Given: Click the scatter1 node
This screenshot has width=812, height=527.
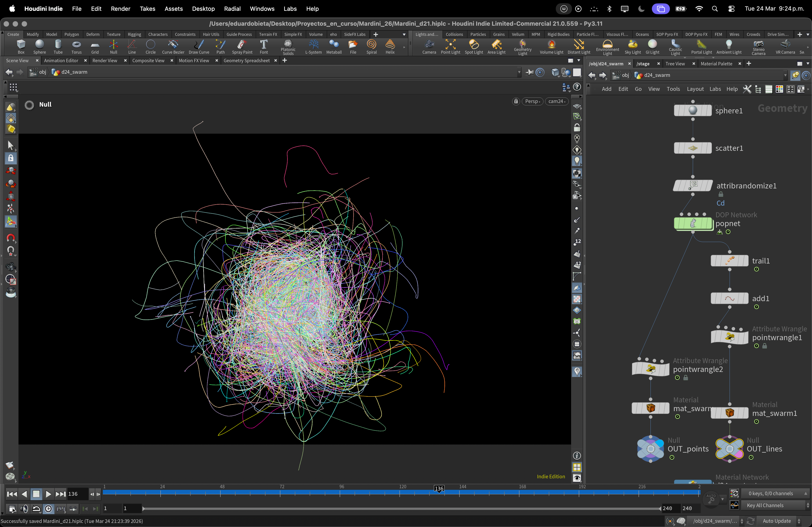Looking at the screenshot, I should tap(693, 148).
